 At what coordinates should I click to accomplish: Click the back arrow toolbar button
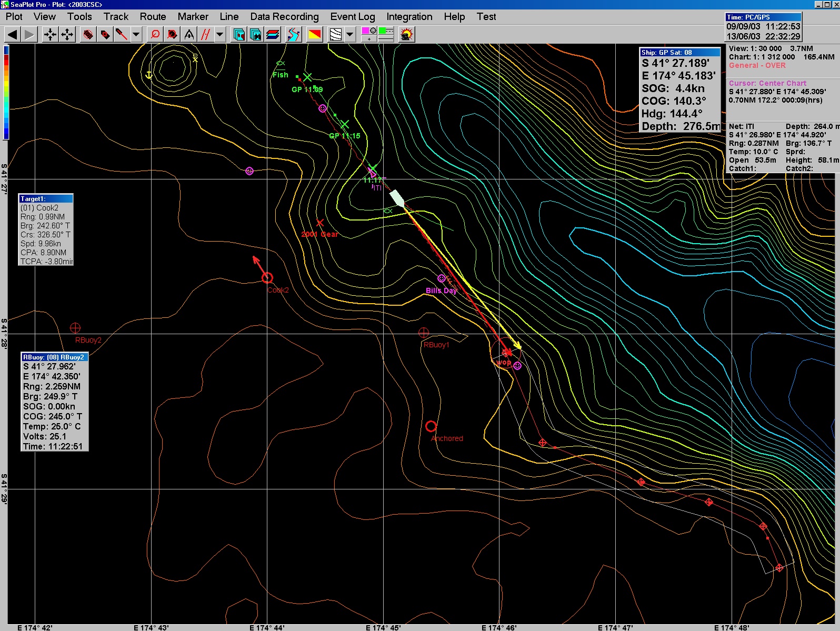[x=13, y=35]
